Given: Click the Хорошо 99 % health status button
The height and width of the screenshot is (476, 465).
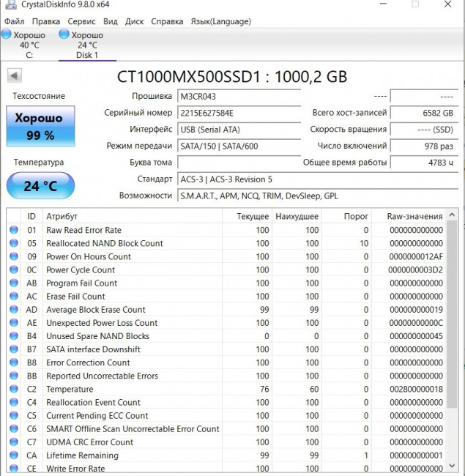Looking at the screenshot, I should click(x=40, y=126).
